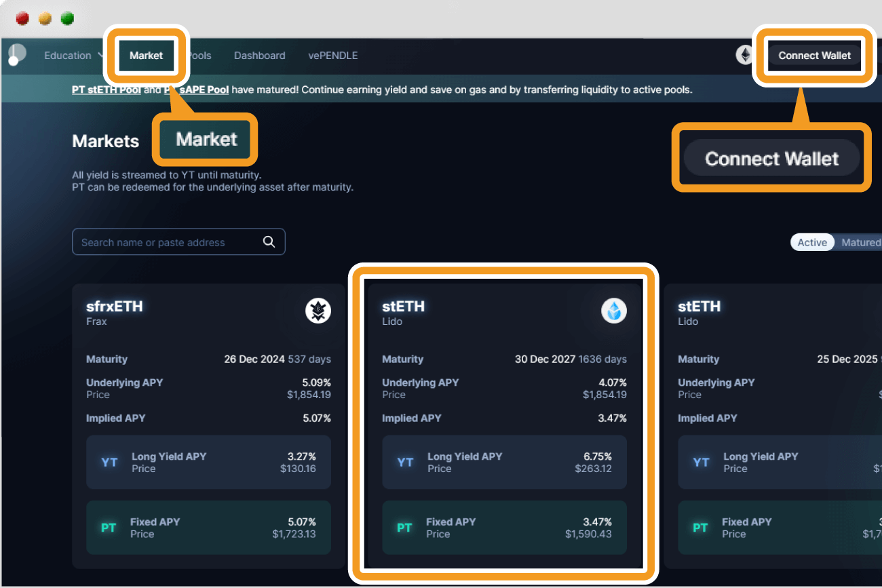Viewport: 882px width, 588px height.
Task: Click the Maturity label on the sfrxETH card
Action: pos(107,359)
